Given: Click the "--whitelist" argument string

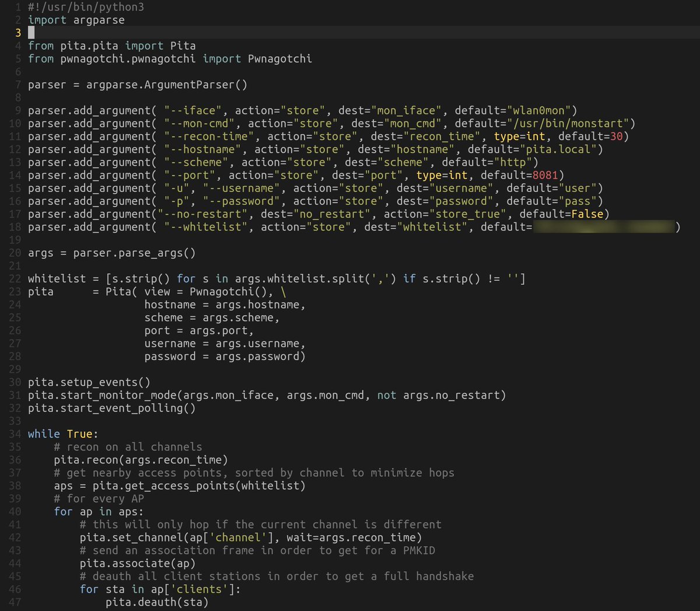Looking at the screenshot, I should 206,226.
